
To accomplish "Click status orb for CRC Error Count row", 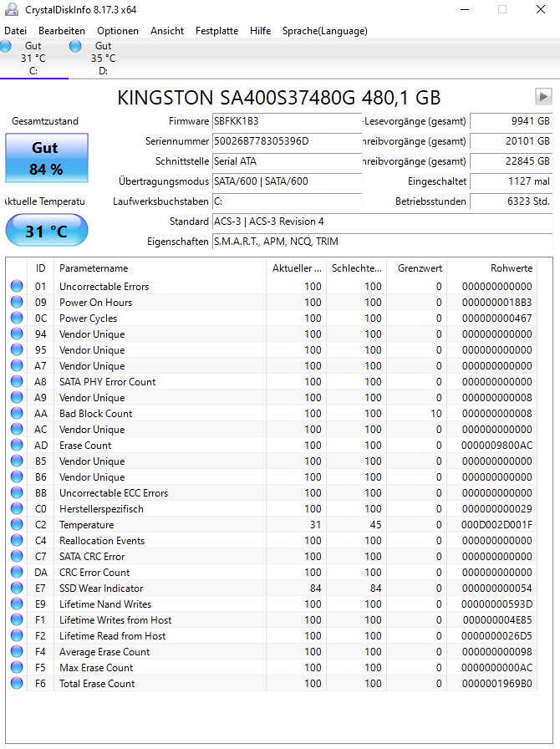I will coord(17,572).
